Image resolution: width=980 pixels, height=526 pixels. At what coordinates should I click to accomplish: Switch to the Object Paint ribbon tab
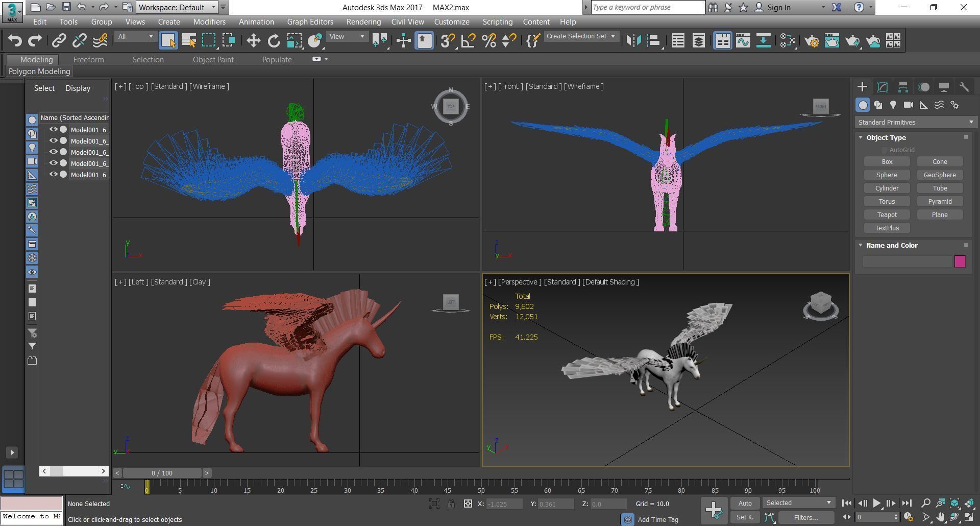[213, 60]
